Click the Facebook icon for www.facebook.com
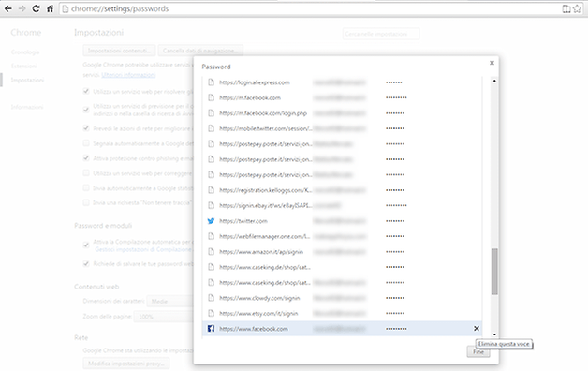 pos(211,329)
